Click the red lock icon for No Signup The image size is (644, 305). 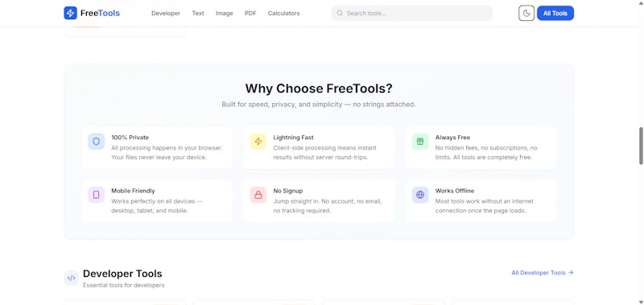(258, 195)
